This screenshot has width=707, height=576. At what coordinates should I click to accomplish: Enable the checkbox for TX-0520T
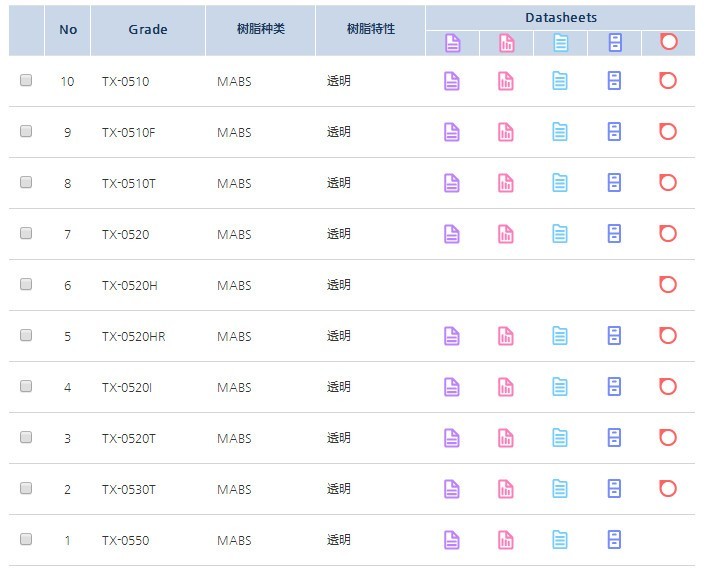coord(26,437)
